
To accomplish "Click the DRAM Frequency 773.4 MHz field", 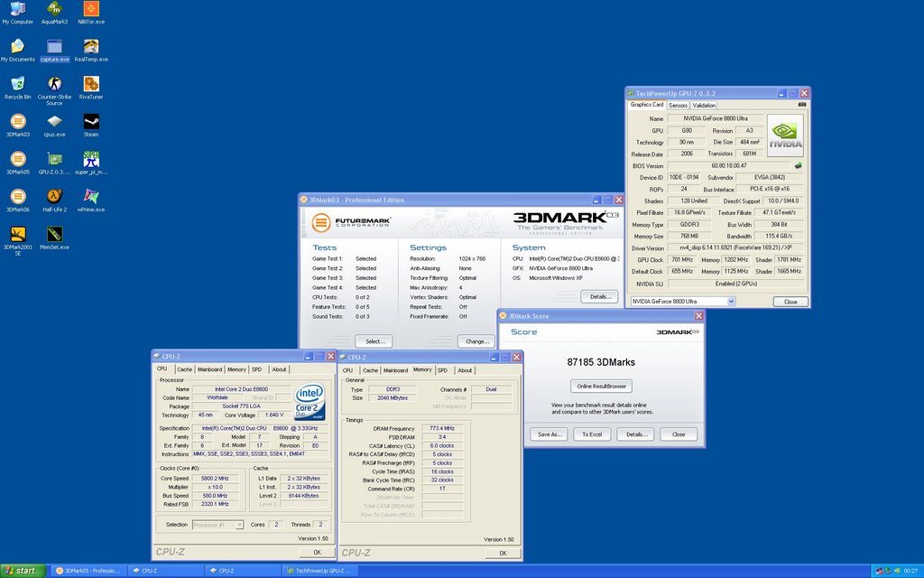I will coord(442,429).
